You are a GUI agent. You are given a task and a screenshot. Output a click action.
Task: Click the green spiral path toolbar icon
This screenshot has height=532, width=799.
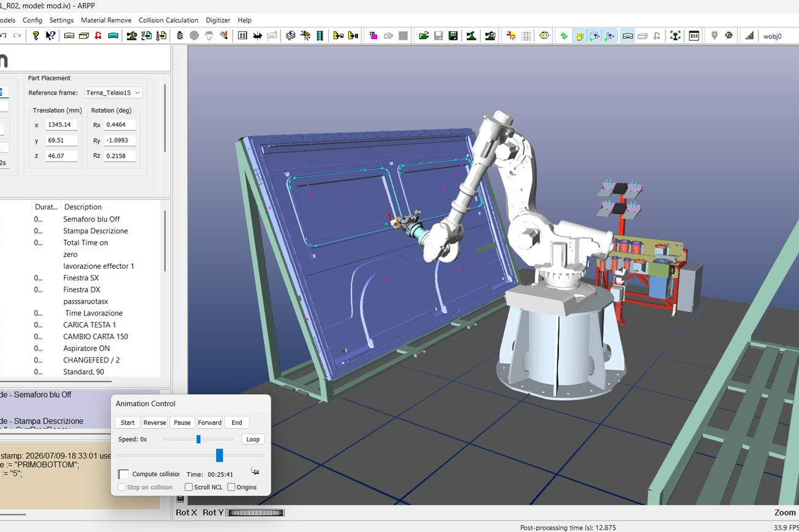(x=564, y=36)
